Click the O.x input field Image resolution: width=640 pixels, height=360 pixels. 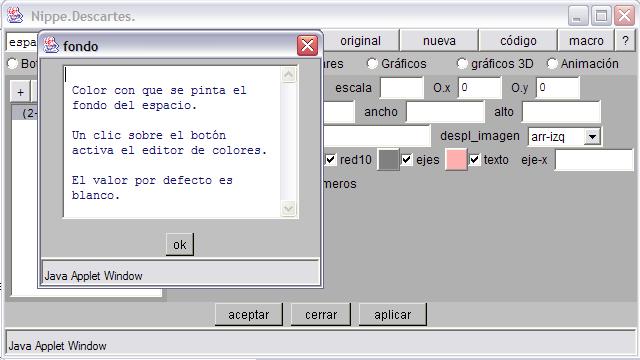(480, 88)
